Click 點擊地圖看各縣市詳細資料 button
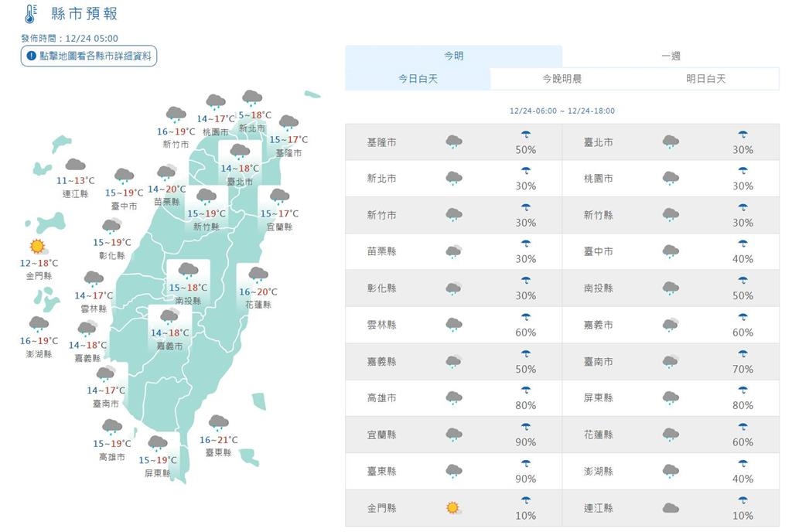Viewport: 792px width, 532px height. tap(89, 56)
